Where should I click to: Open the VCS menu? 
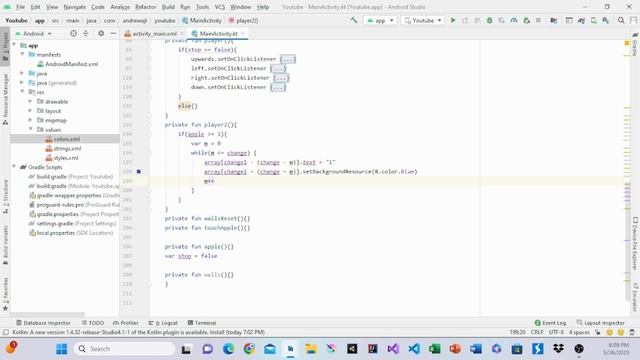pos(220,7)
